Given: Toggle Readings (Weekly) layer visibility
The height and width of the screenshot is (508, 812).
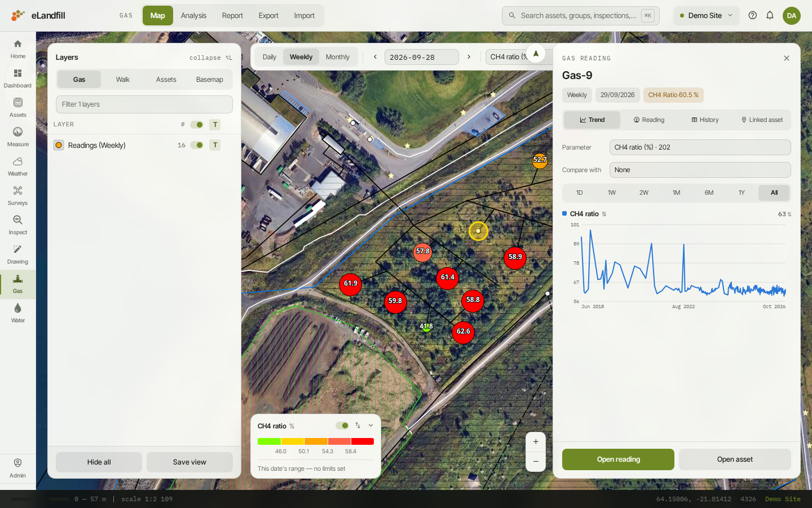Looking at the screenshot, I should 197,145.
